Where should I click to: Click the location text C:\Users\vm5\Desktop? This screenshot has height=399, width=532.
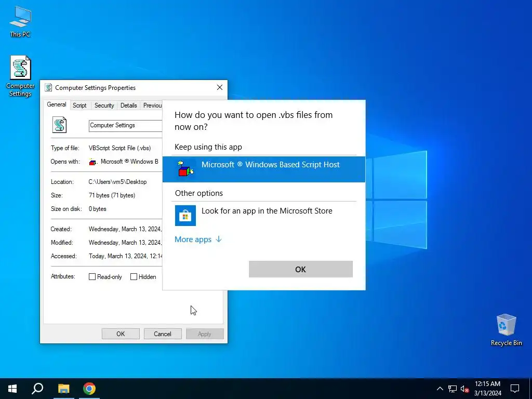pyautogui.click(x=118, y=182)
